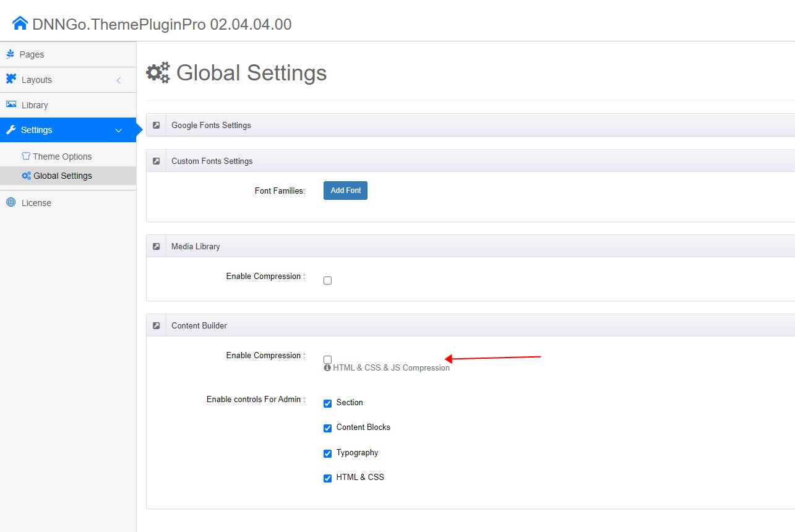The width and height of the screenshot is (795, 532).
Task: Toggle the Google Fonts Settings panel icon
Action: tap(157, 125)
